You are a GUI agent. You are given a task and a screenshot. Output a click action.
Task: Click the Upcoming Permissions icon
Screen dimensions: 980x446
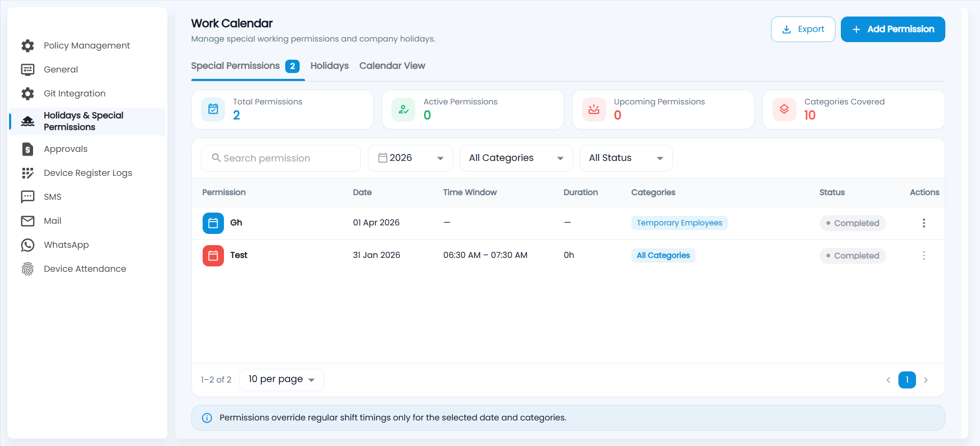(594, 109)
